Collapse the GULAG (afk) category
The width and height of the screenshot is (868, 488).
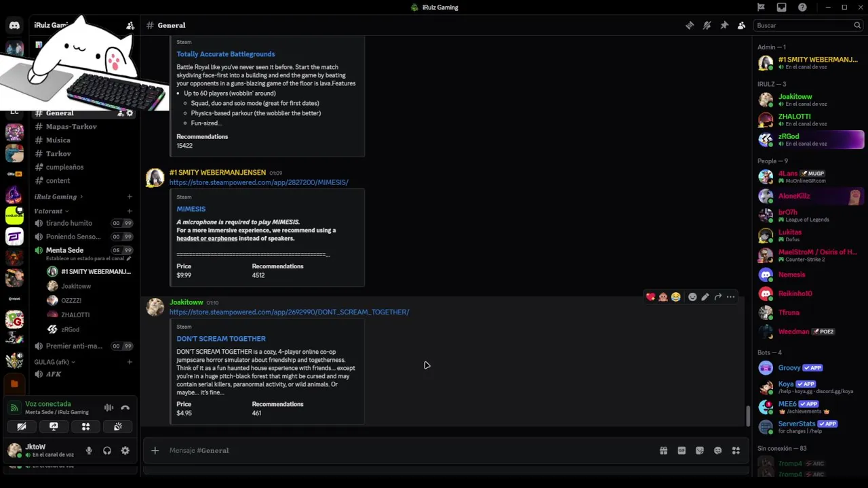coord(54,362)
